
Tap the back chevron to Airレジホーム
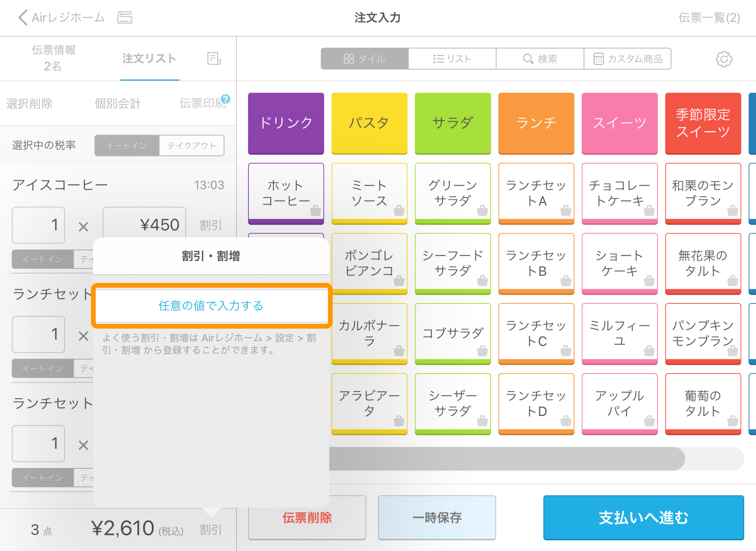23,17
